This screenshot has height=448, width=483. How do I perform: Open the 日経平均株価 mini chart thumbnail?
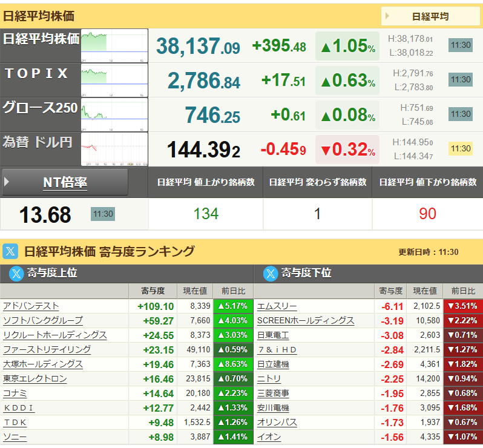[x=114, y=46]
